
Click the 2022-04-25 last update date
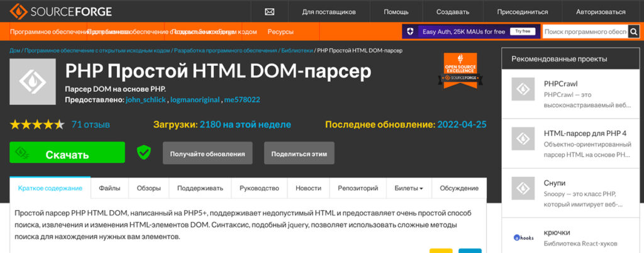(x=462, y=125)
